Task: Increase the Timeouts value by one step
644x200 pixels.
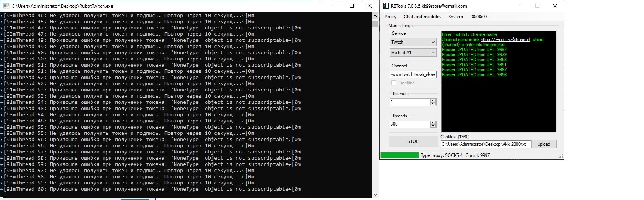Action: (x=433, y=100)
